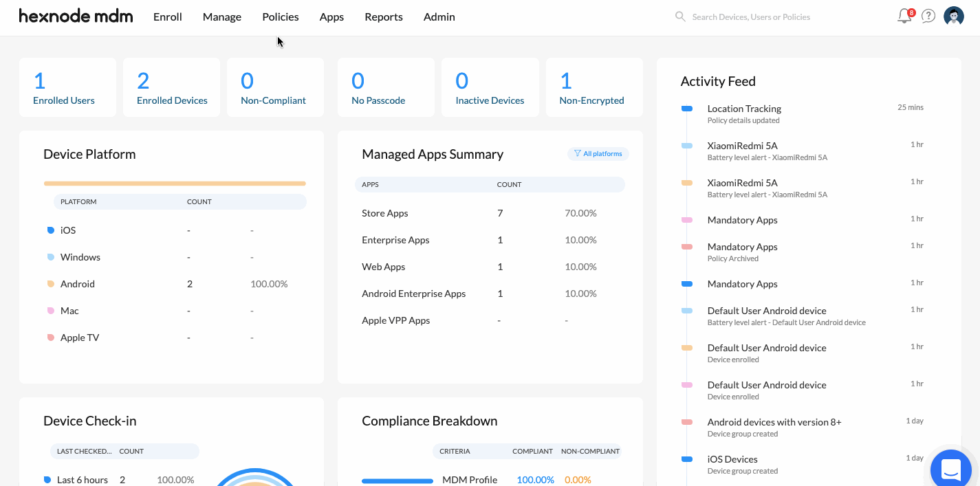Click the Android Enterprise Apps row
Viewport: 980px width, 486px height.
point(490,294)
